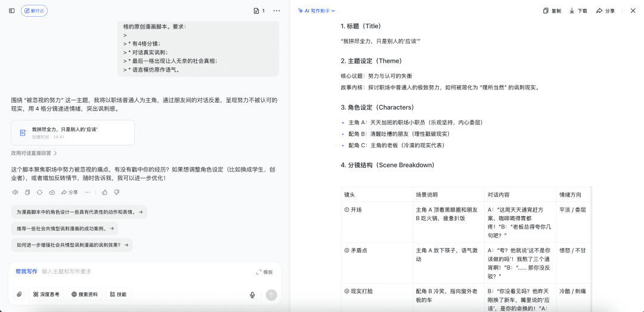Screen dimensions: 644x312
Task: Open the document count icon showing 1
Action: click(259, 11)
